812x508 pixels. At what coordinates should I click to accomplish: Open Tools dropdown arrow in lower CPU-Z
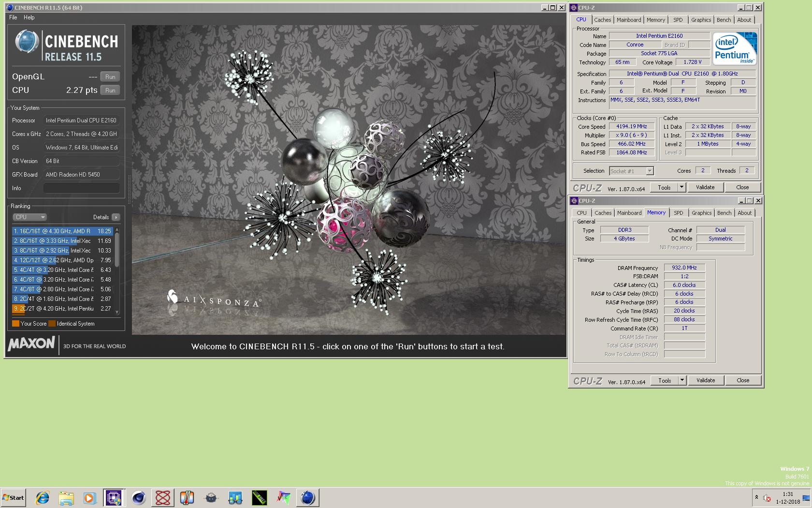tap(682, 380)
